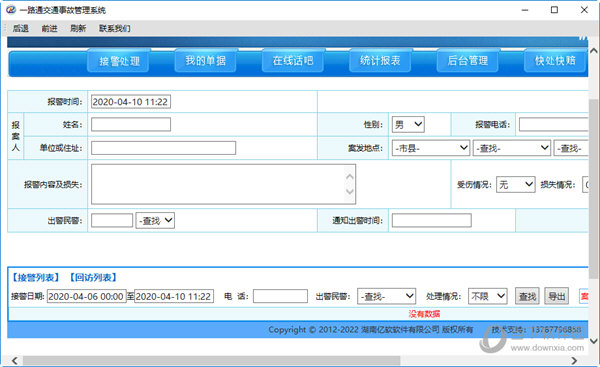Image resolution: width=600 pixels, height=367 pixels.
Task: Click the app logo icon in title bar
Action: 11,10
